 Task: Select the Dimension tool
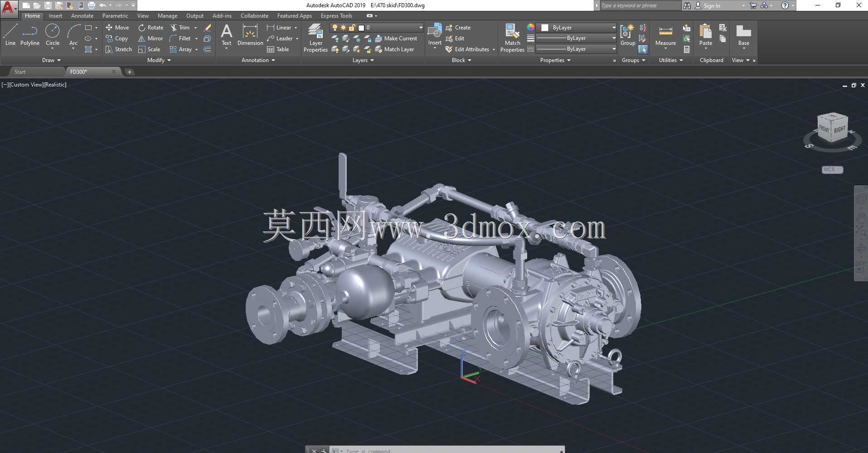tap(250, 35)
